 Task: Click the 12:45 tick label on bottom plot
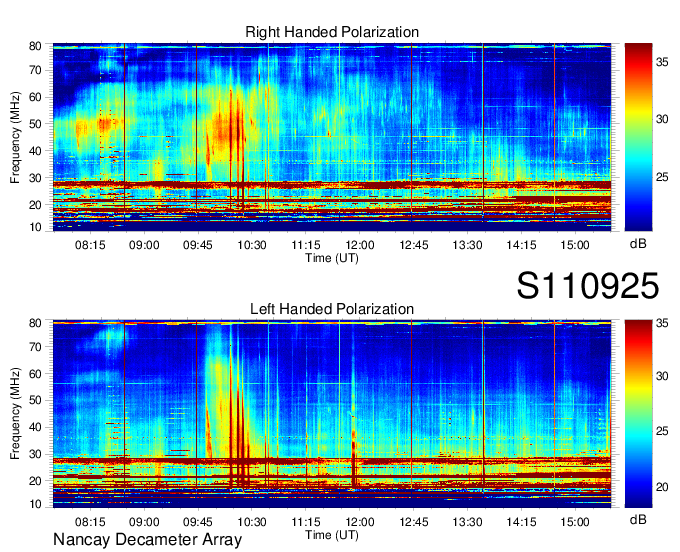(414, 522)
